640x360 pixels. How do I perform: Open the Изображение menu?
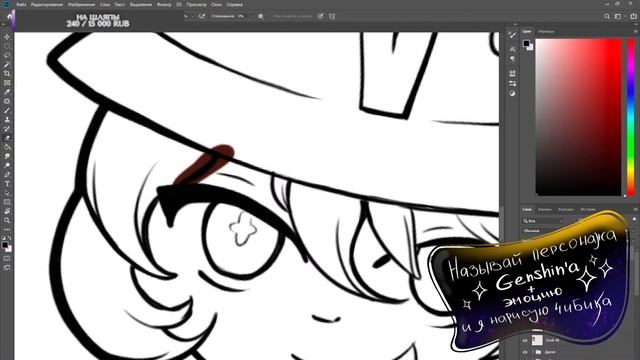pos(81,4)
